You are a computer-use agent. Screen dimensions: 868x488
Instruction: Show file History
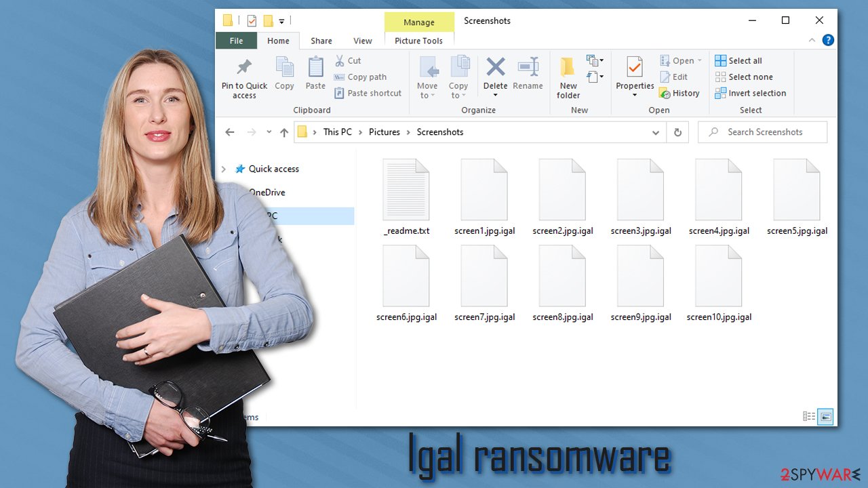click(679, 94)
